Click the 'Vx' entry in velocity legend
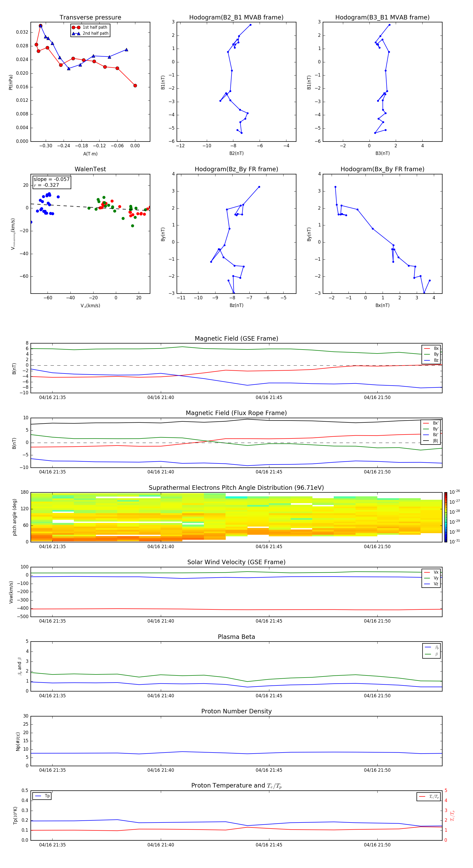Viewport: 473px width, 868px height. tap(431, 572)
